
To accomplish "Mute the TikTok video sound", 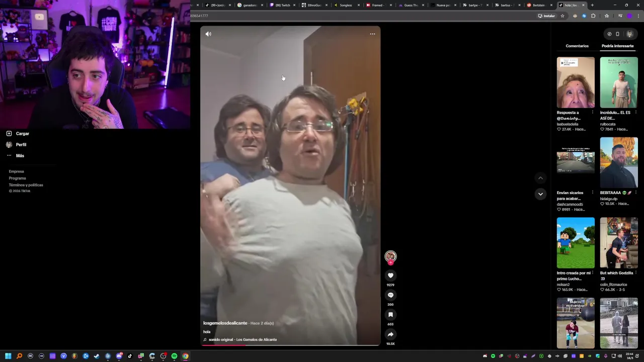I will (x=208, y=34).
